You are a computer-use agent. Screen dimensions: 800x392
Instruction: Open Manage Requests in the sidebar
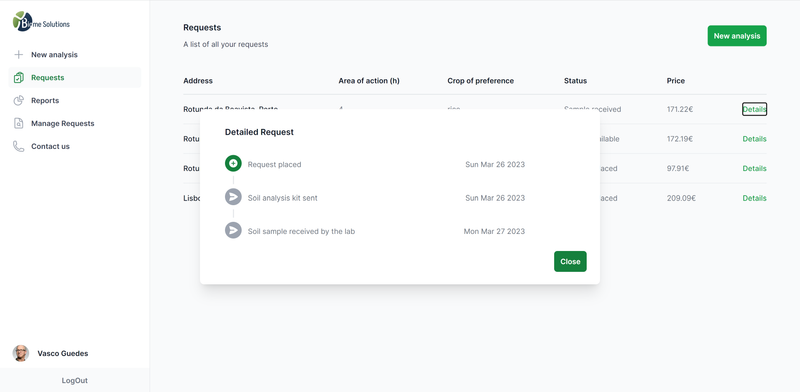[x=74, y=124]
